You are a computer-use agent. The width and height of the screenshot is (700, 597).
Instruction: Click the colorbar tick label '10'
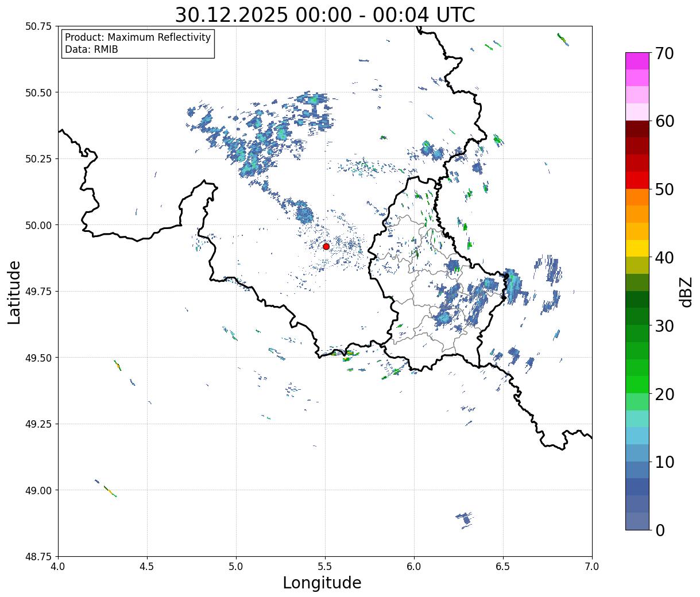click(664, 462)
